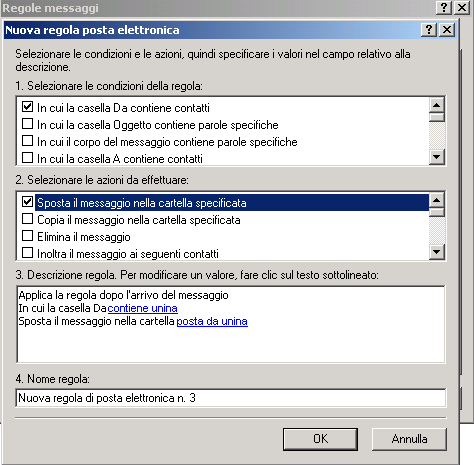The height and width of the screenshot is (465, 474).
Task: Confirm the rule with OK button
Action: click(x=320, y=439)
